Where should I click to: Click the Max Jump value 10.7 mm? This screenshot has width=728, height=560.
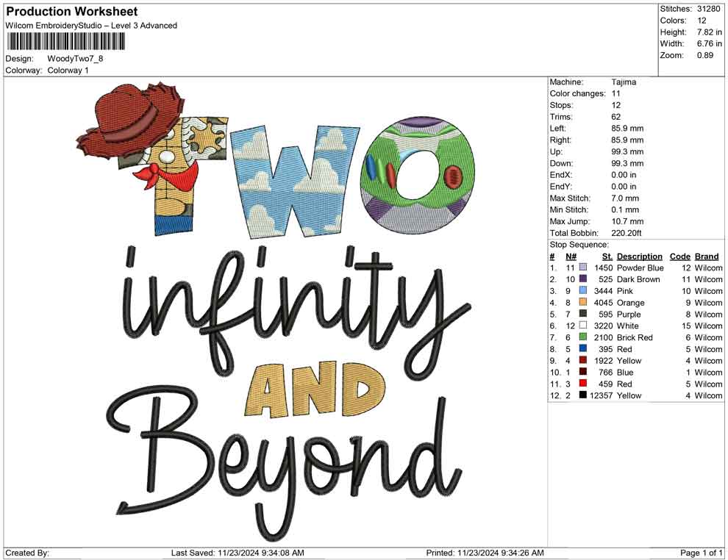point(627,221)
